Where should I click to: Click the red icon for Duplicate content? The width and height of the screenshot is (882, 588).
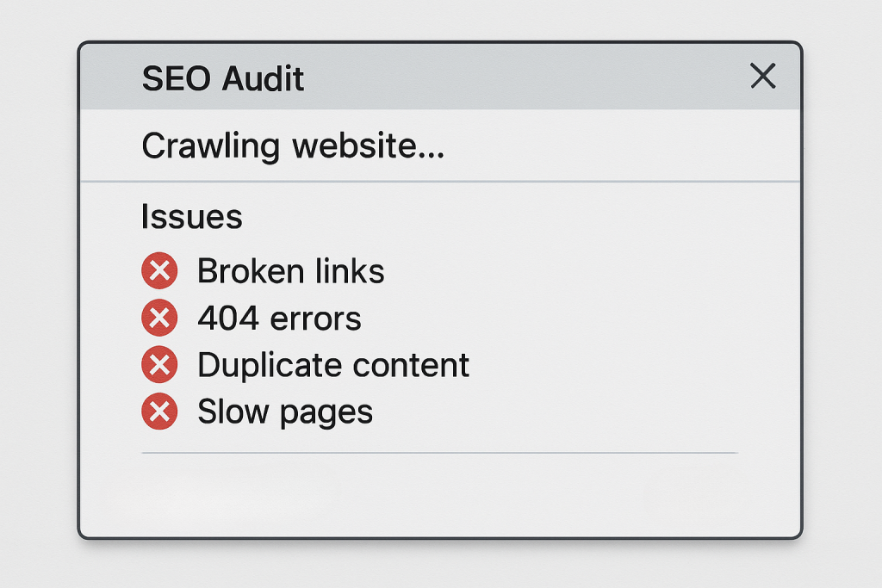coord(159,366)
